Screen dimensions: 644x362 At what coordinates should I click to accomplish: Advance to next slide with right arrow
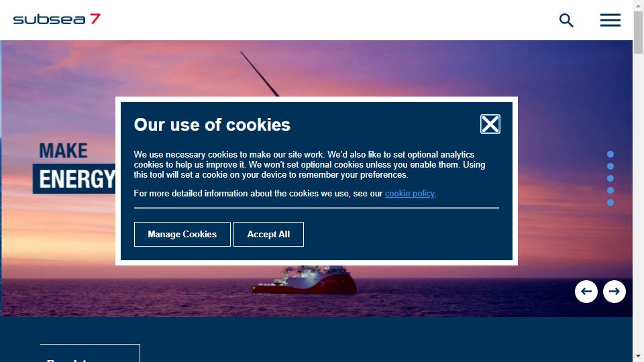pyautogui.click(x=614, y=292)
